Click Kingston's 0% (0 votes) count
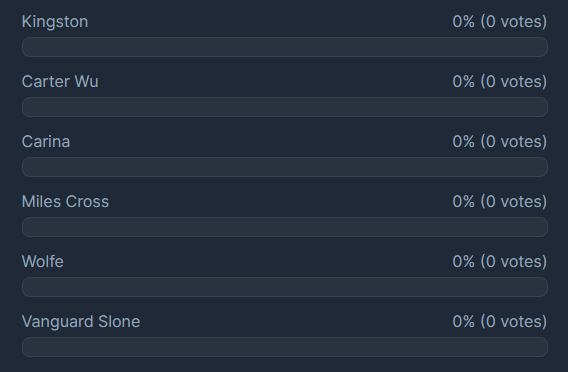The image size is (568, 372). click(500, 22)
